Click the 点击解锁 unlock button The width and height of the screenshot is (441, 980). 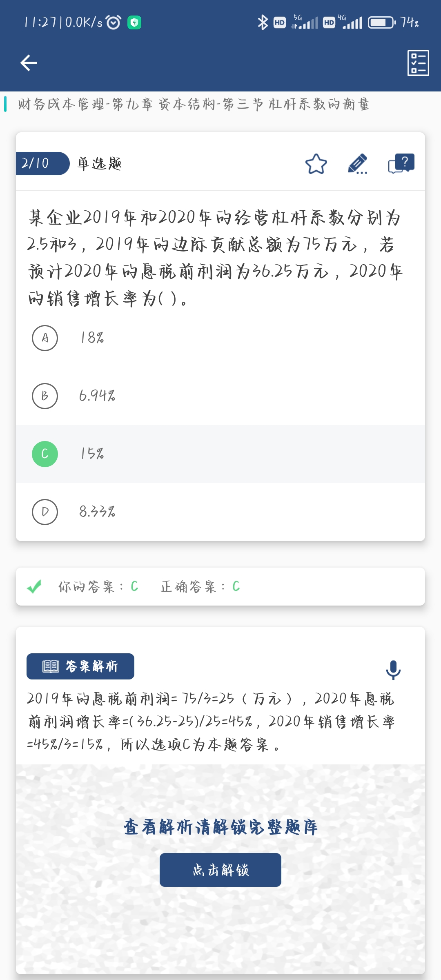click(220, 870)
